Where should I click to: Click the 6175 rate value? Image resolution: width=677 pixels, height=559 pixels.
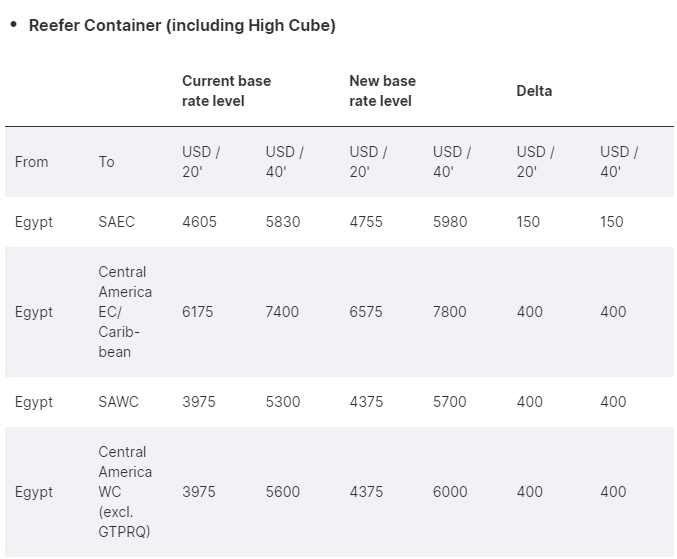pos(198,312)
